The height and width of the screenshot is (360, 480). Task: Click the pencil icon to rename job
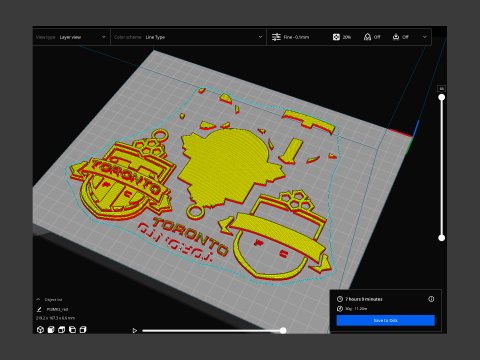(39, 309)
